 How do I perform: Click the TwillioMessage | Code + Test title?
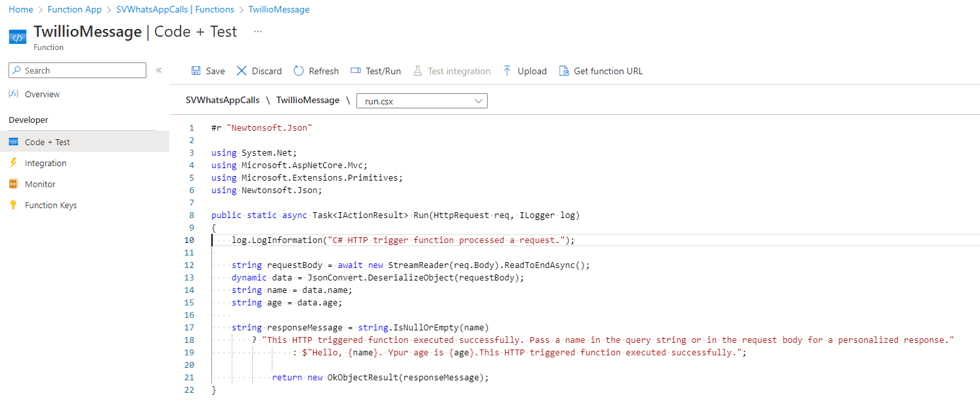tap(135, 32)
